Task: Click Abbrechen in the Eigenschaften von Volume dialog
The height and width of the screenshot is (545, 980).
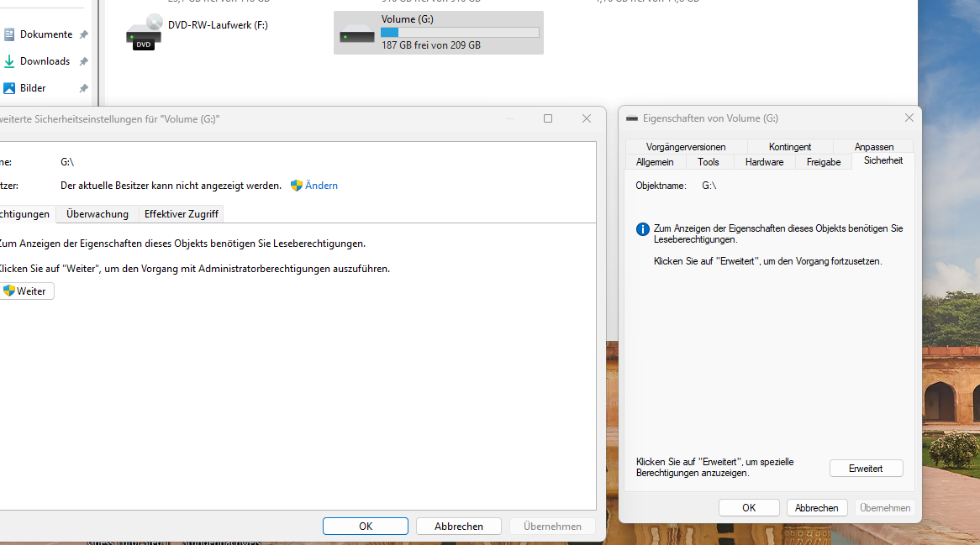Action: pos(816,507)
